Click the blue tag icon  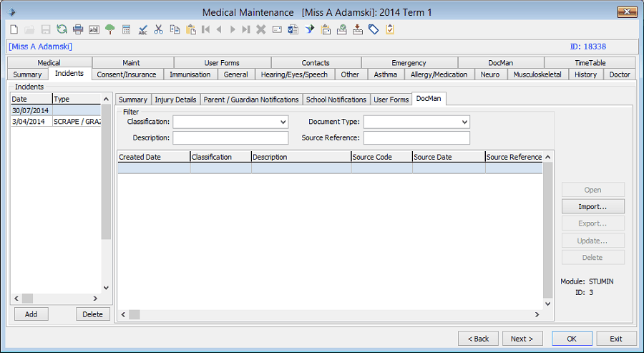coord(374,29)
